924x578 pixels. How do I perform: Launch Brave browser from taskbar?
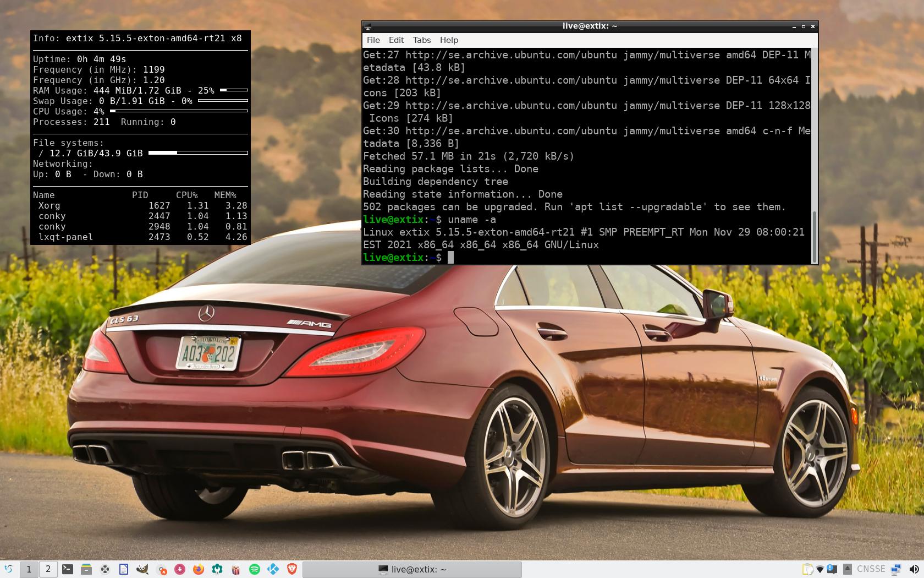292,569
